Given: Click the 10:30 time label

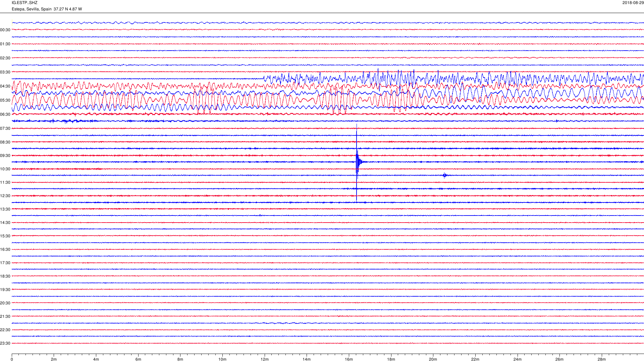Looking at the screenshot, I should [x=5, y=169].
